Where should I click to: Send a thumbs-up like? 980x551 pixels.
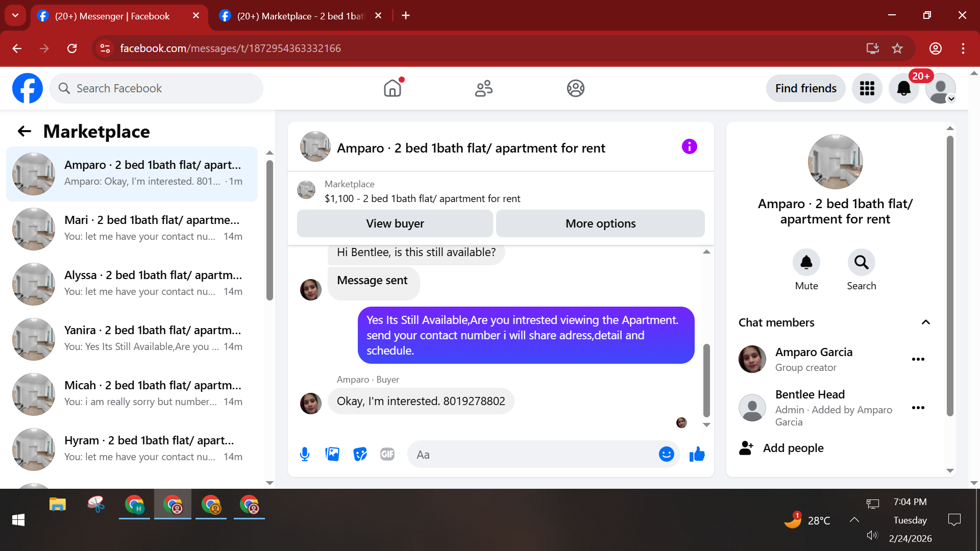[697, 454]
